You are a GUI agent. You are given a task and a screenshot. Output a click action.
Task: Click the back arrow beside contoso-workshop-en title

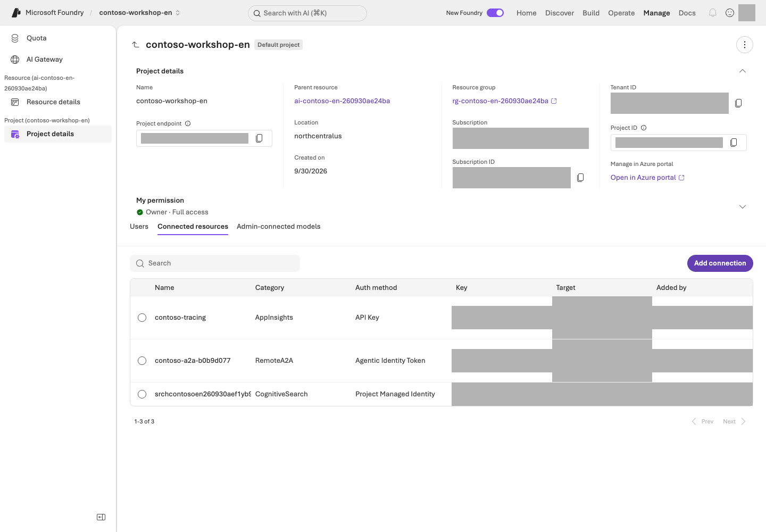point(136,45)
